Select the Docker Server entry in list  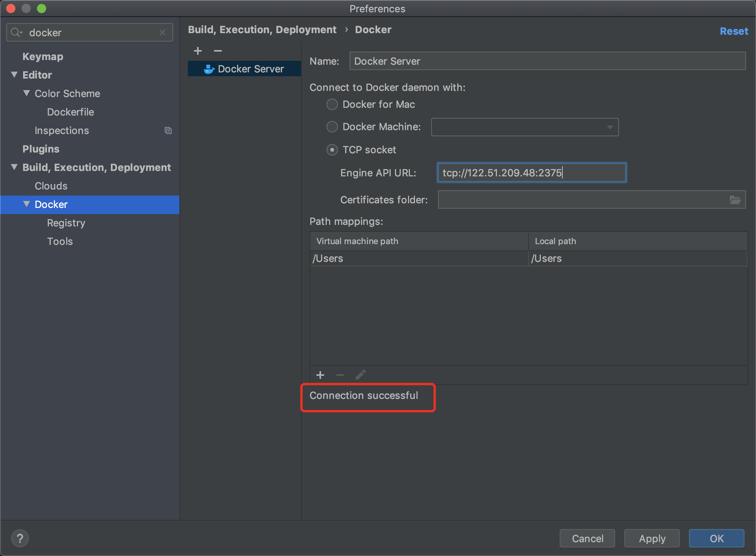(250, 69)
